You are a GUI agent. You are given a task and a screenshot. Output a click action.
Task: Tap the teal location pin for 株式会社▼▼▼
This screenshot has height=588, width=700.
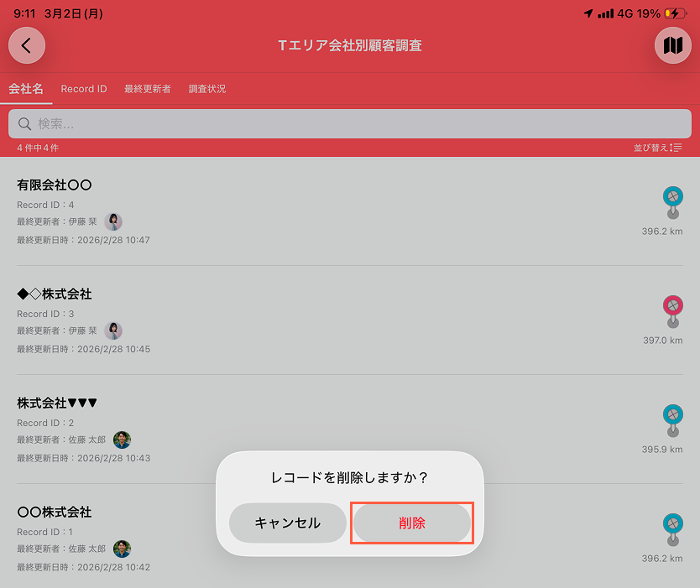673,421
